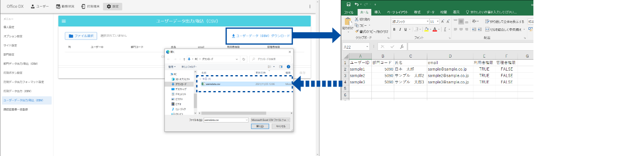The image size is (644, 156).
Task: Click the refresh button in the file dialog
Action: [x=244, y=59]
